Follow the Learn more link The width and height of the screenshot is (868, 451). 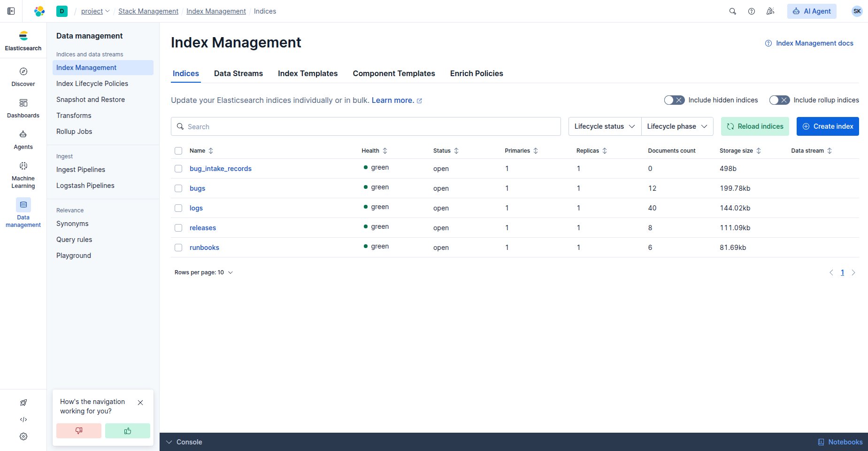point(397,101)
